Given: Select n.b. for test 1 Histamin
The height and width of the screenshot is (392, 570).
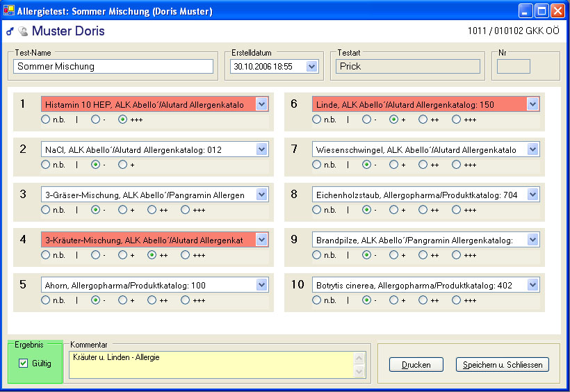Looking at the screenshot, I should tap(45, 120).
